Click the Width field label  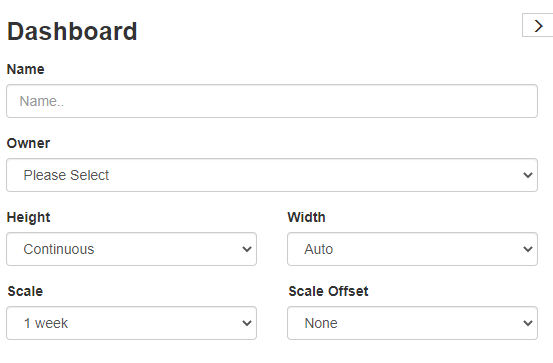coord(306,217)
